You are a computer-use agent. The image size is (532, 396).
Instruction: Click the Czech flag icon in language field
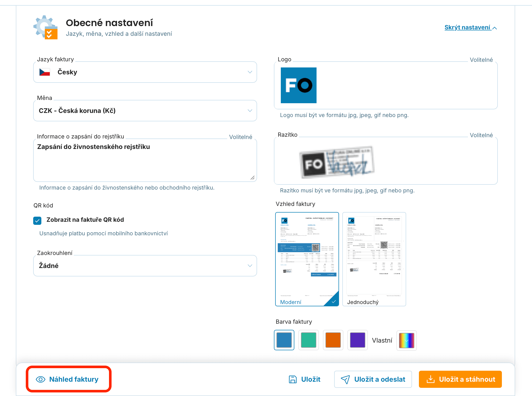pyautogui.click(x=45, y=72)
